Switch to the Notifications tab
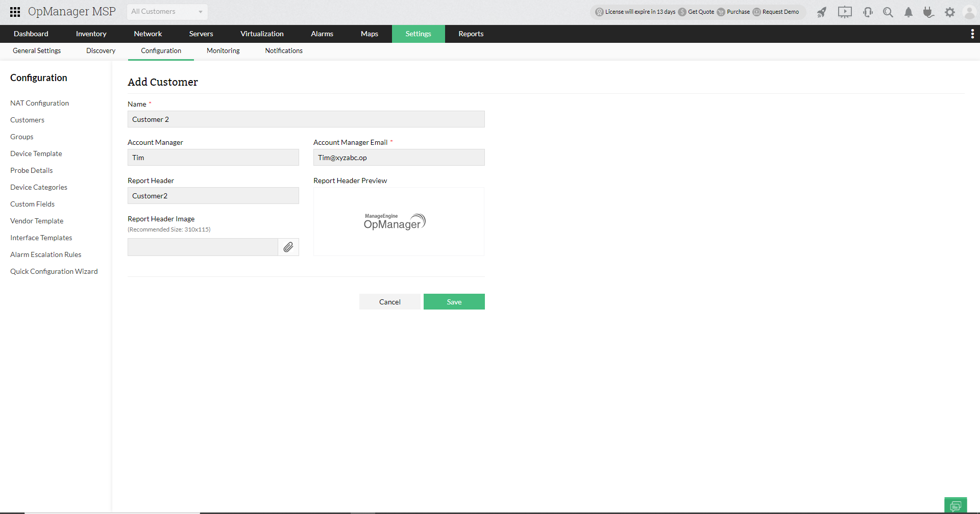980x514 pixels. pyautogui.click(x=284, y=50)
